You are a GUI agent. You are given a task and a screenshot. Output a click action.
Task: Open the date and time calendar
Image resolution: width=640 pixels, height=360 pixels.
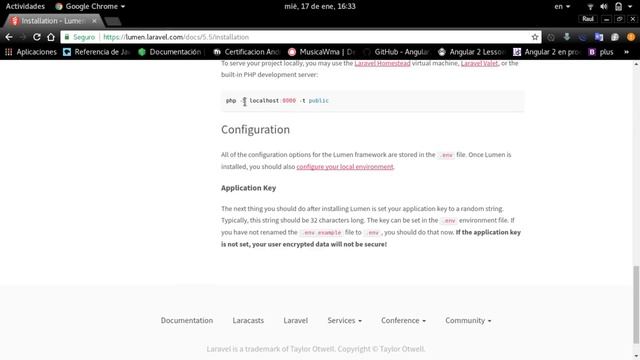320,7
